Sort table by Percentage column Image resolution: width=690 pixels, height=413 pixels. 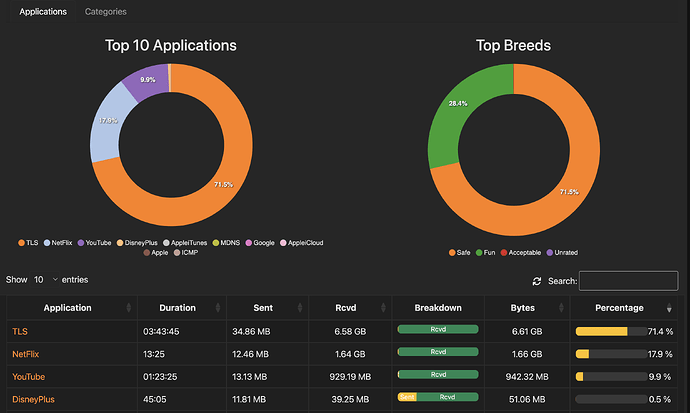click(x=624, y=308)
